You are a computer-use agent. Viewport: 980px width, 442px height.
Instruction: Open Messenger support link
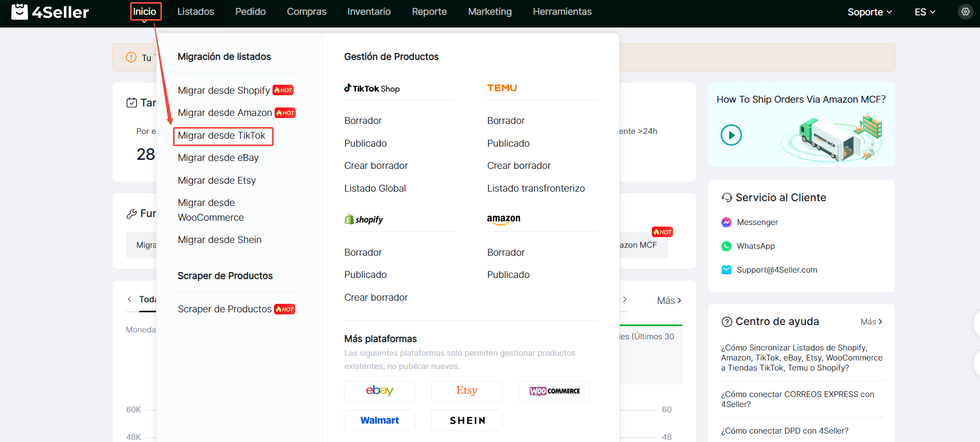coord(757,222)
